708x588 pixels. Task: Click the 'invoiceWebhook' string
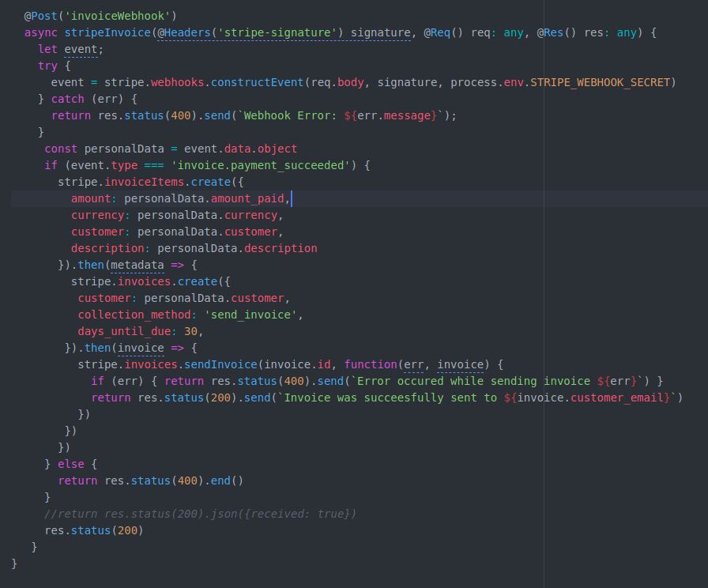[117, 16]
